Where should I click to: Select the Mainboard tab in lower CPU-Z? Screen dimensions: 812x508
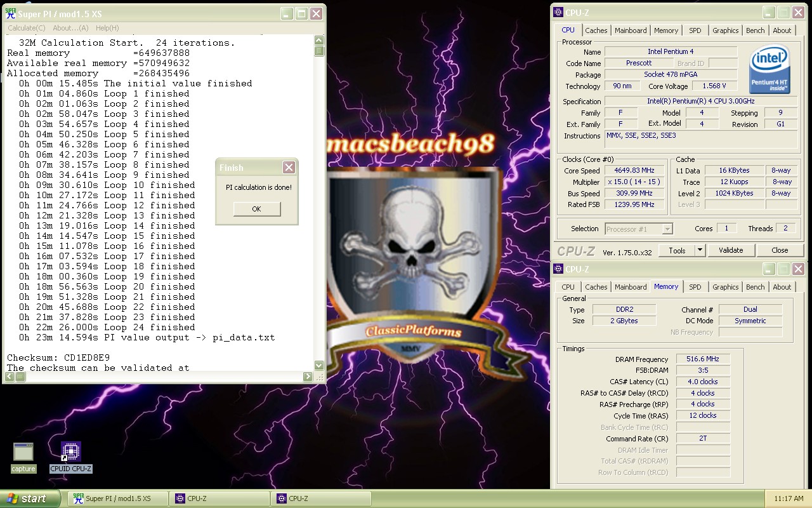point(631,287)
